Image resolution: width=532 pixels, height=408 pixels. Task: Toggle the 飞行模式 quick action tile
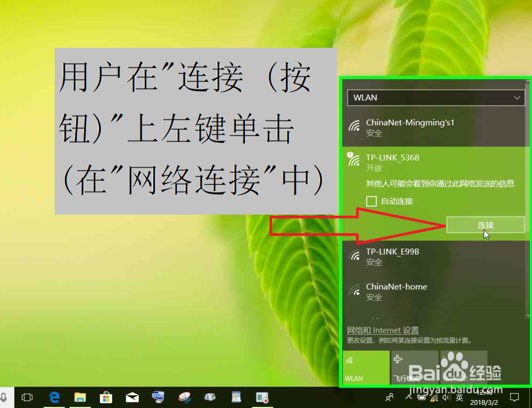(x=414, y=367)
